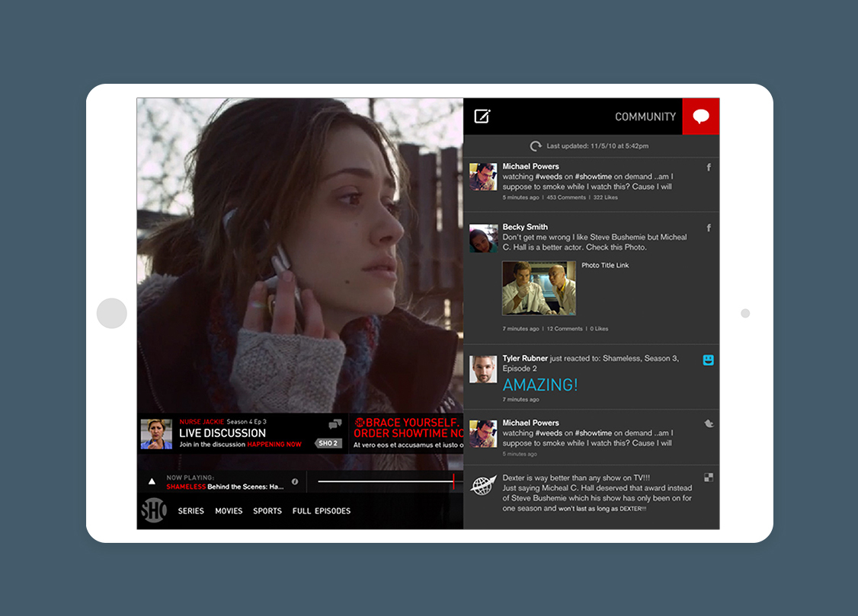This screenshot has height=616, width=858.
Task: Click the info icon beside Now Playing
Action: click(x=295, y=482)
